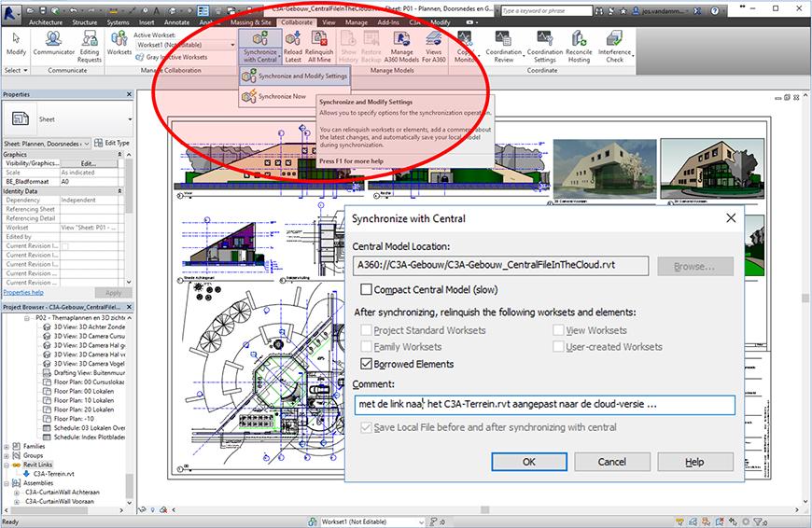Screen dimensions: 812x528
Task: Confirm sync with OK button
Action: (x=528, y=462)
